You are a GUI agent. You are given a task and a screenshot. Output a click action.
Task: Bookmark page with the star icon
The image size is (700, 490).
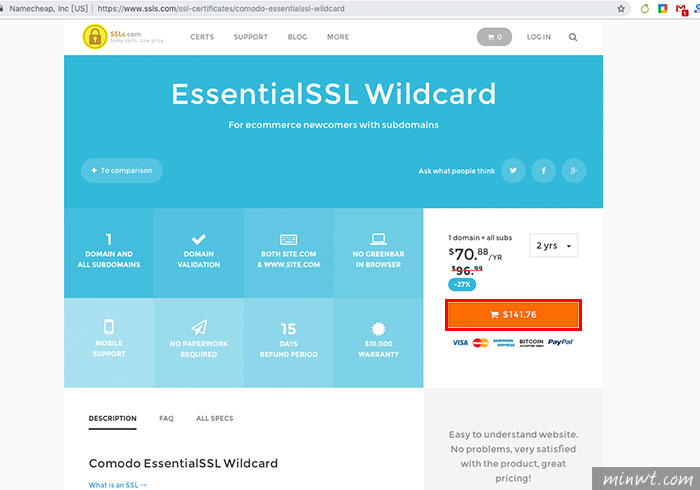(621, 9)
